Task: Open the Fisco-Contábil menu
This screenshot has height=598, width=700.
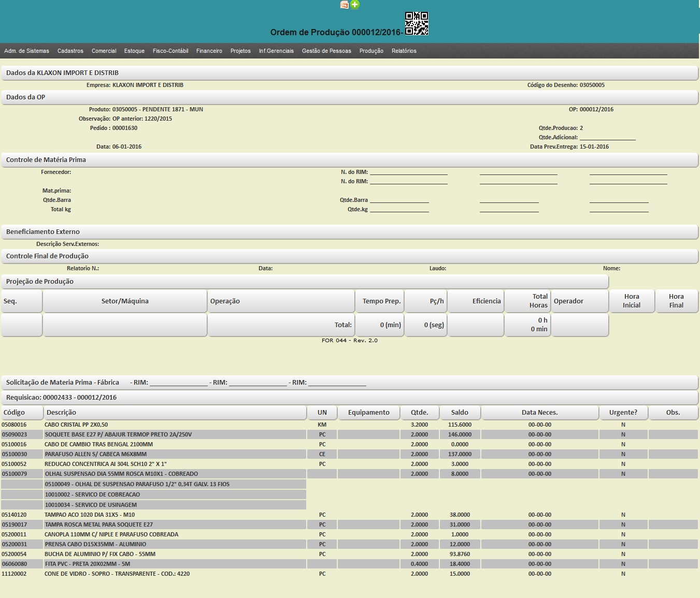Action: [x=170, y=51]
